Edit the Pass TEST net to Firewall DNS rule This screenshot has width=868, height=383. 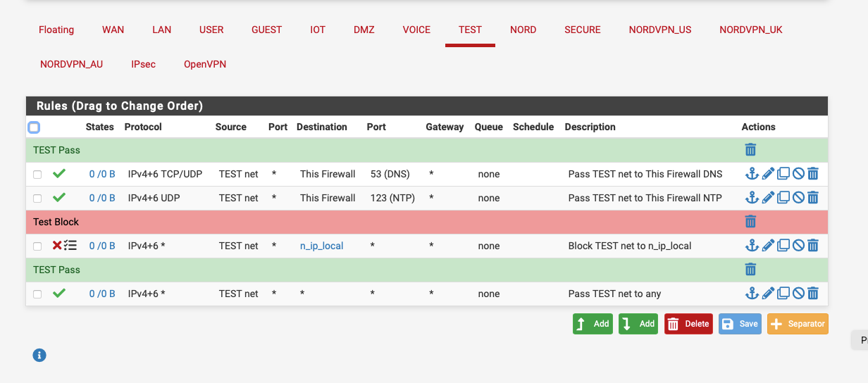point(768,174)
